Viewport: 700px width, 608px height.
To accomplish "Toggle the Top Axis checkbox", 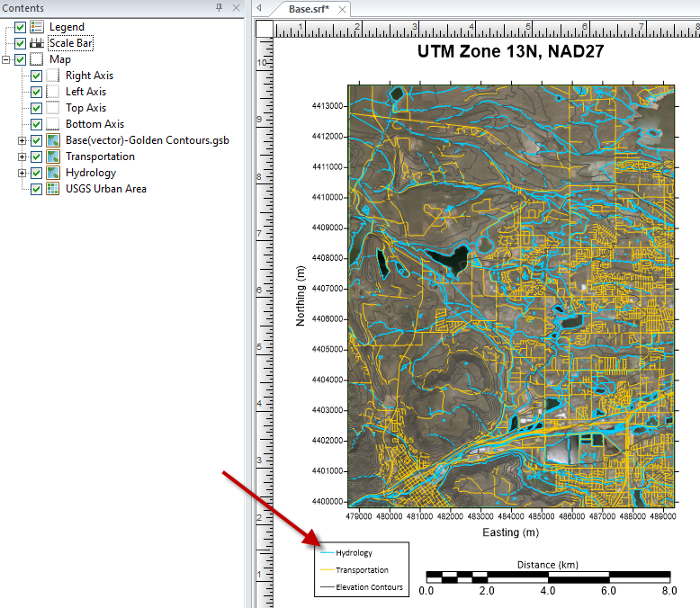I will pyautogui.click(x=37, y=108).
